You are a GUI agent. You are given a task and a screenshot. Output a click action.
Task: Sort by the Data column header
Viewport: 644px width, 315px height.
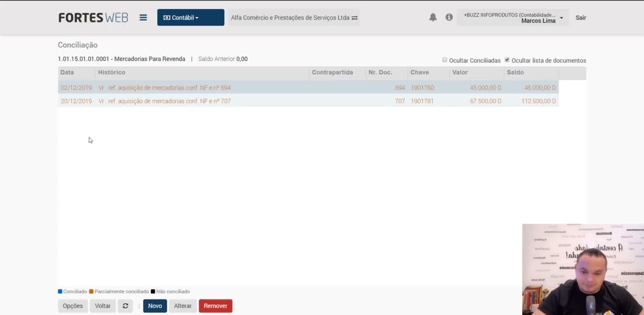[76, 73]
